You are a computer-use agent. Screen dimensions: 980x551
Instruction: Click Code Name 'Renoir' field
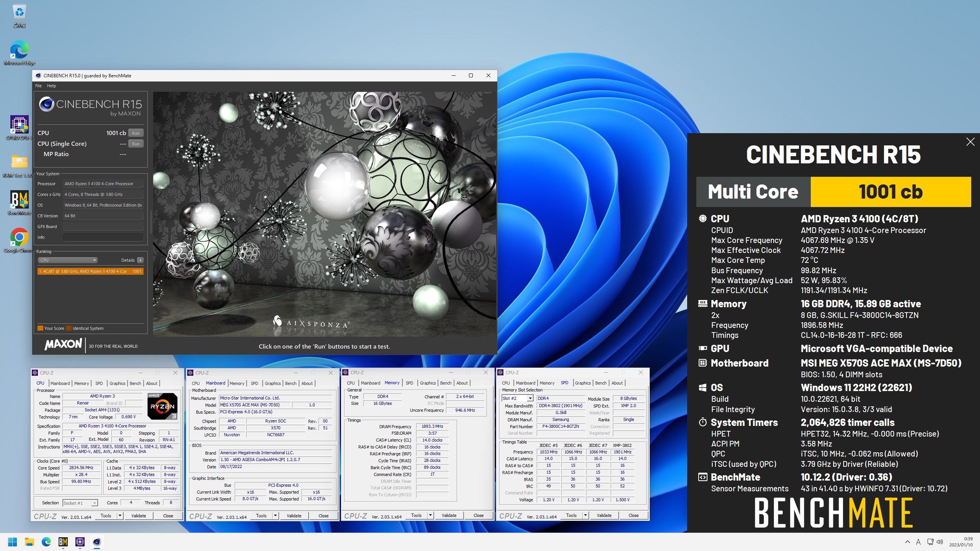(83, 403)
